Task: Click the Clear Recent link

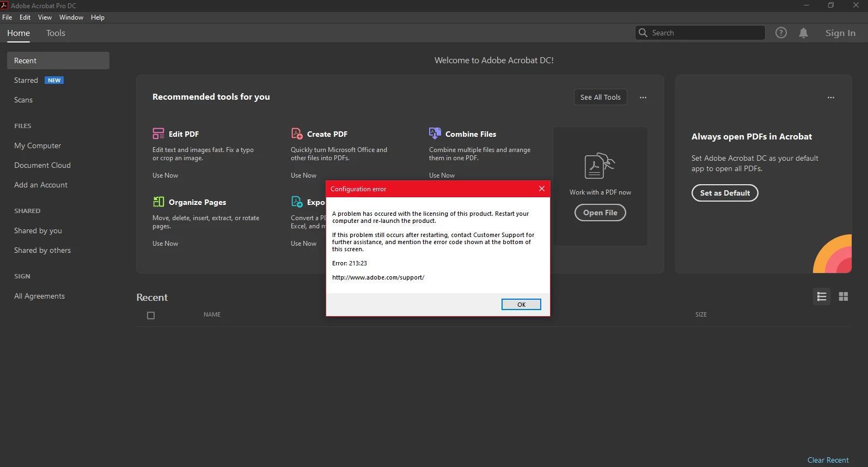Action: point(828,460)
